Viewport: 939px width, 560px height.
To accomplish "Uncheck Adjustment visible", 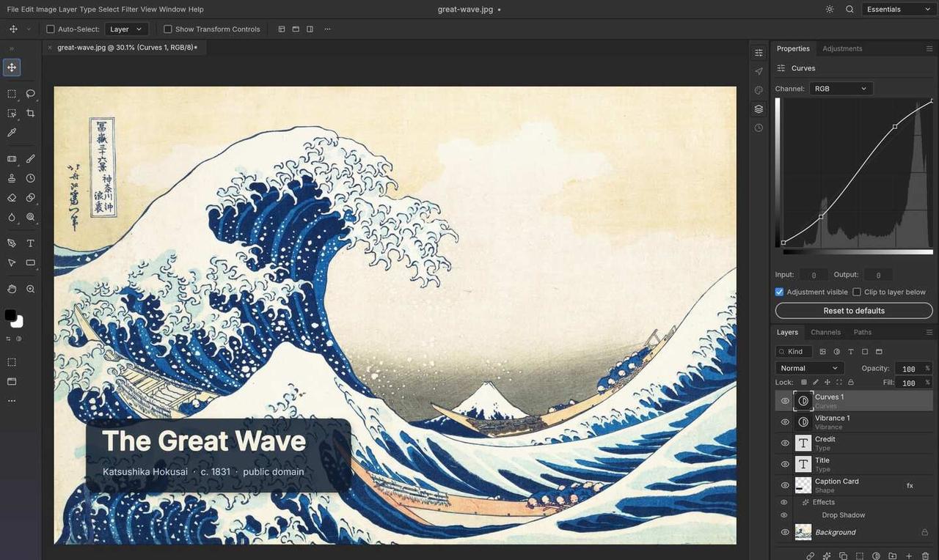I will click(780, 292).
